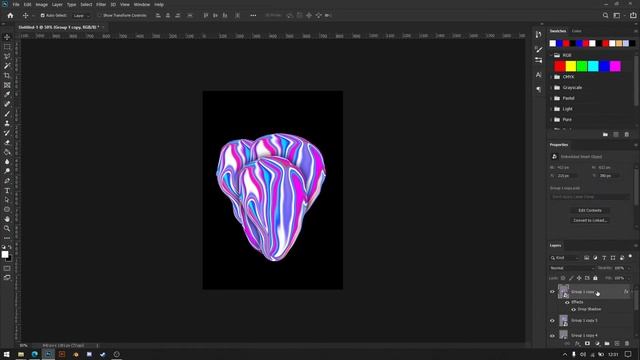This screenshot has width=640, height=360.
Task: Select the Healing Brush tool
Action: pos(7,104)
